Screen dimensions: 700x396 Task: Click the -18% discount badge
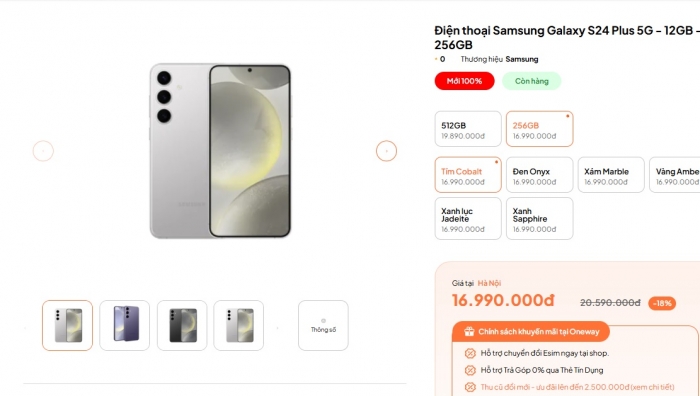[662, 303]
